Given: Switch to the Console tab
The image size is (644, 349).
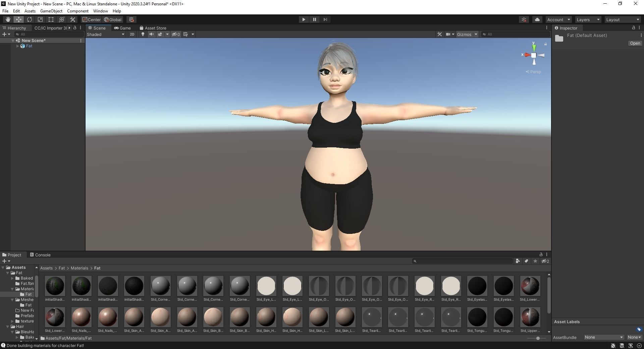Looking at the screenshot, I should click(x=40, y=255).
